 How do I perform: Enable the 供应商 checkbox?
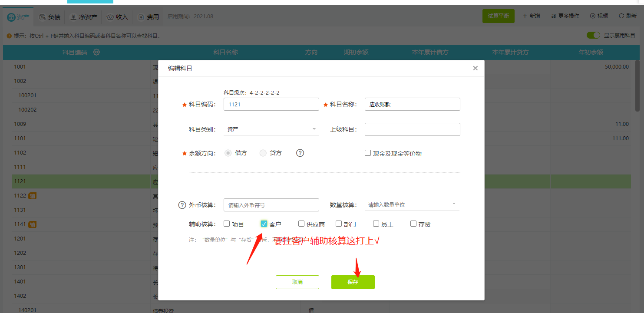(x=301, y=224)
